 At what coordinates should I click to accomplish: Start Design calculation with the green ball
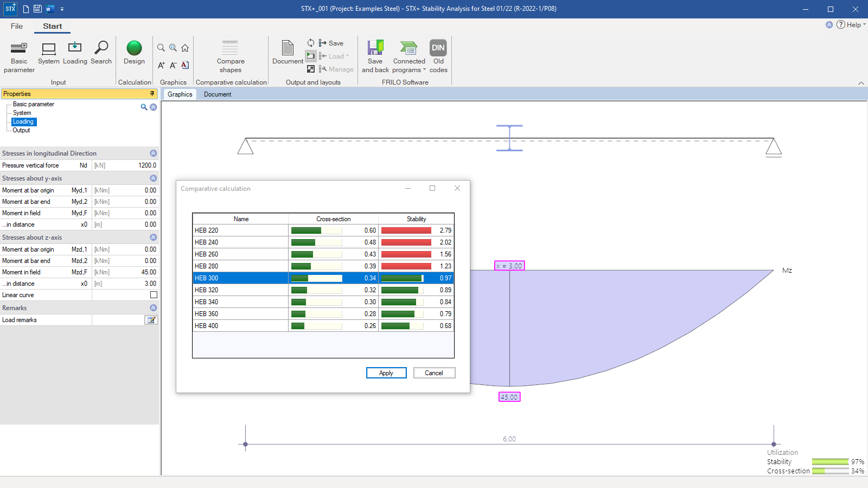tap(134, 53)
